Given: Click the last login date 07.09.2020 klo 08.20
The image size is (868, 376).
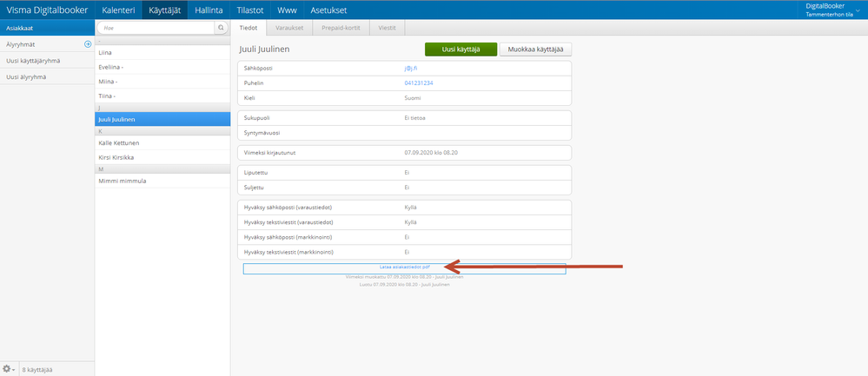Looking at the screenshot, I should tap(430, 153).
